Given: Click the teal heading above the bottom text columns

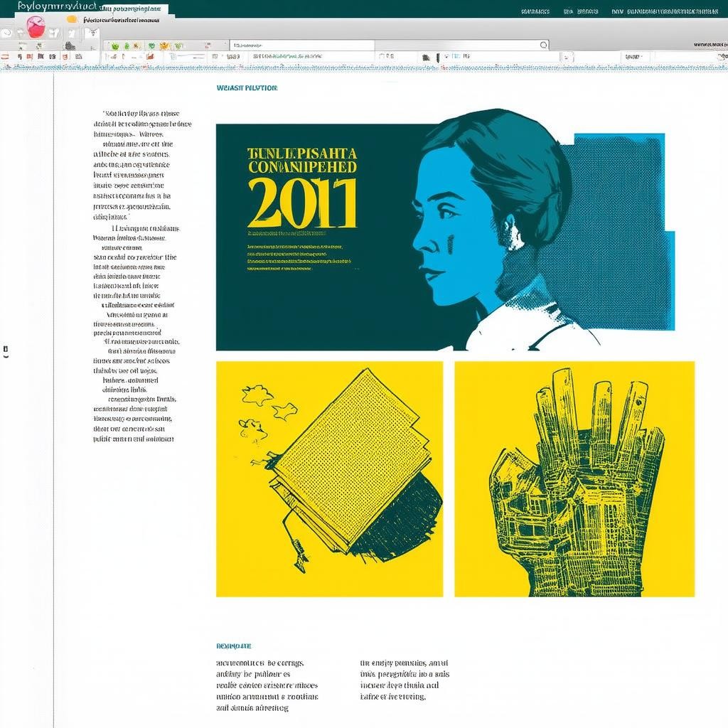Looking at the screenshot, I should [x=233, y=646].
